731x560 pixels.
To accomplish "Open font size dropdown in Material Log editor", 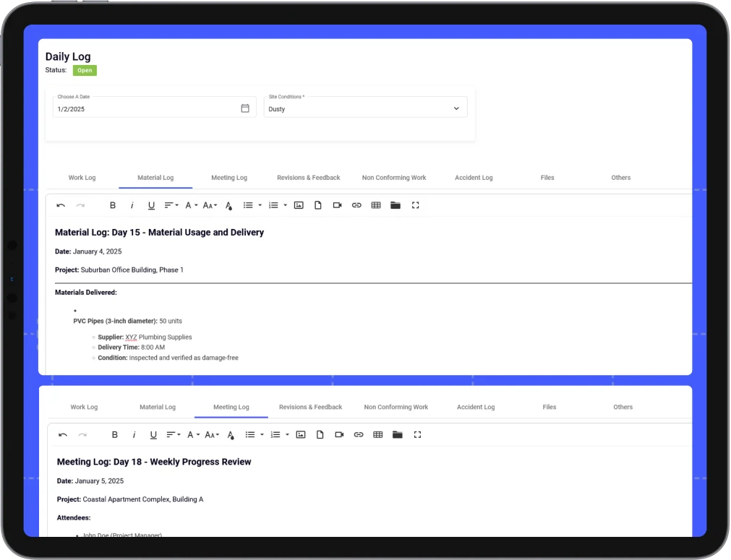I will (x=210, y=205).
